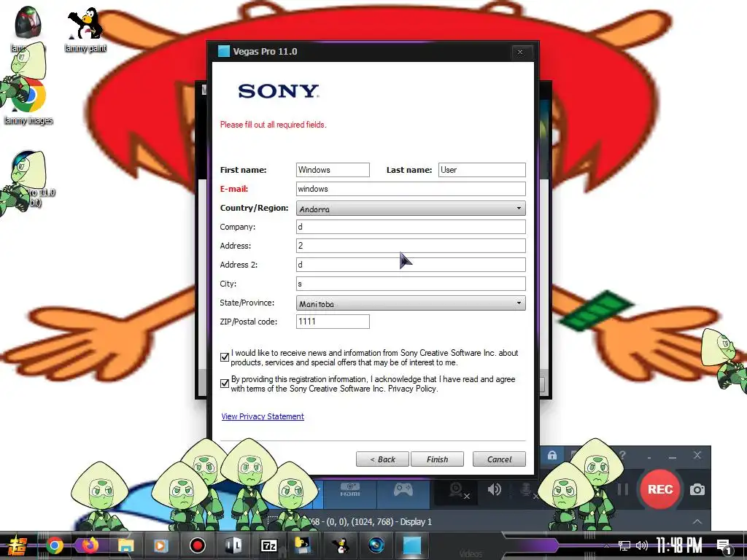Expand the Country/Region dropdown showing Andorra
The image size is (747, 560).
[x=411, y=208]
